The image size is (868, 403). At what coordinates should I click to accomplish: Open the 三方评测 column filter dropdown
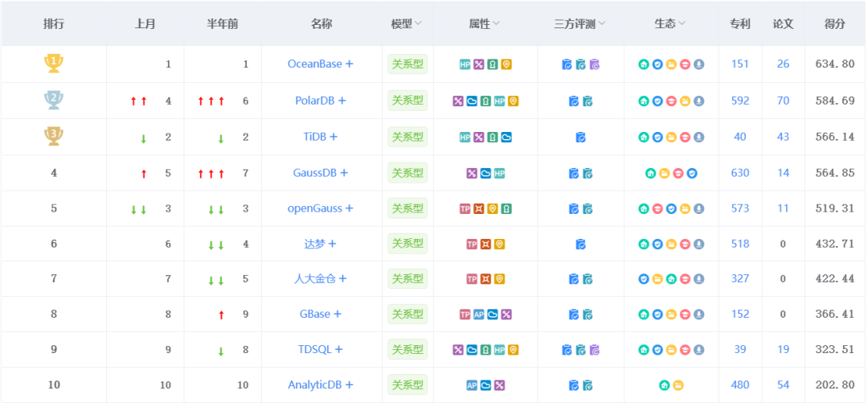(x=601, y=23)
